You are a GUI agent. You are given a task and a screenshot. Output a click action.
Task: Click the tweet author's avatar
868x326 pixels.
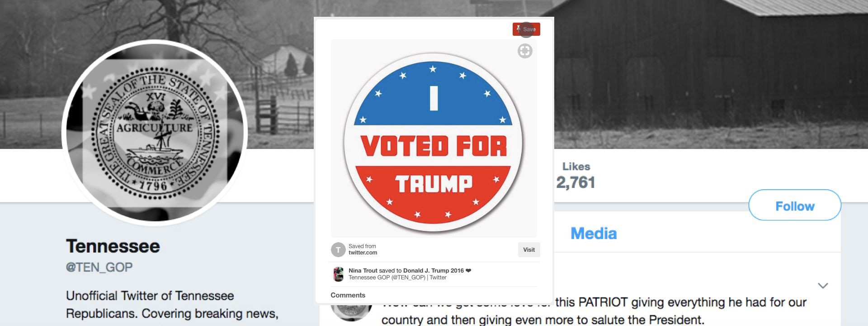click(351, 312)
